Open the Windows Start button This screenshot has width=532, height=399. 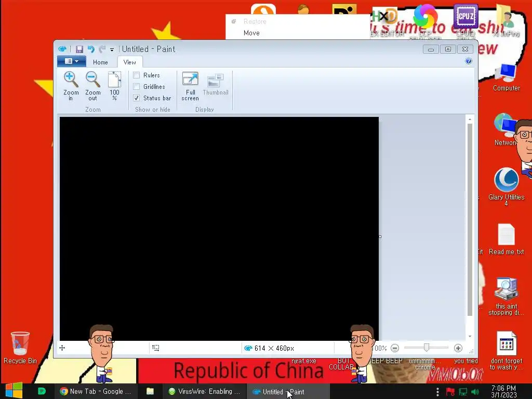(14, 391)
